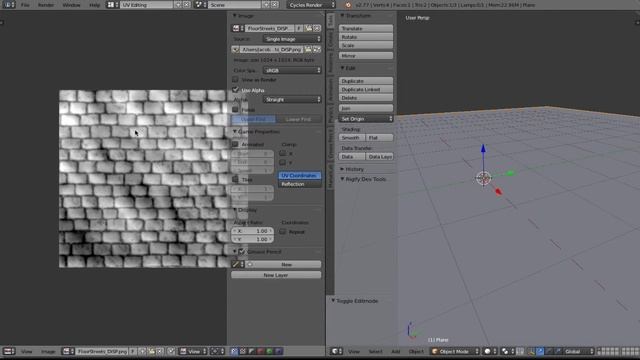Viewport: 640px width, 360px height.
Task: Open 3D viewport editor type icon
Action: coord(336,351)
